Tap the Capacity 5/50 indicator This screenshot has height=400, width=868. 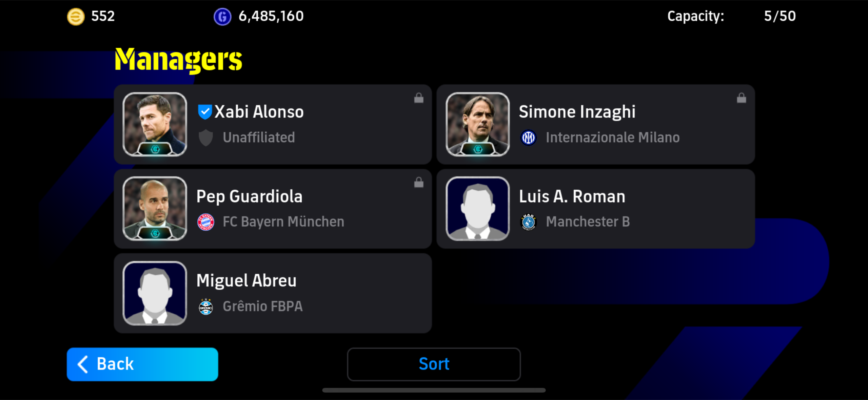pyautogui.click(x=731, y=16)
